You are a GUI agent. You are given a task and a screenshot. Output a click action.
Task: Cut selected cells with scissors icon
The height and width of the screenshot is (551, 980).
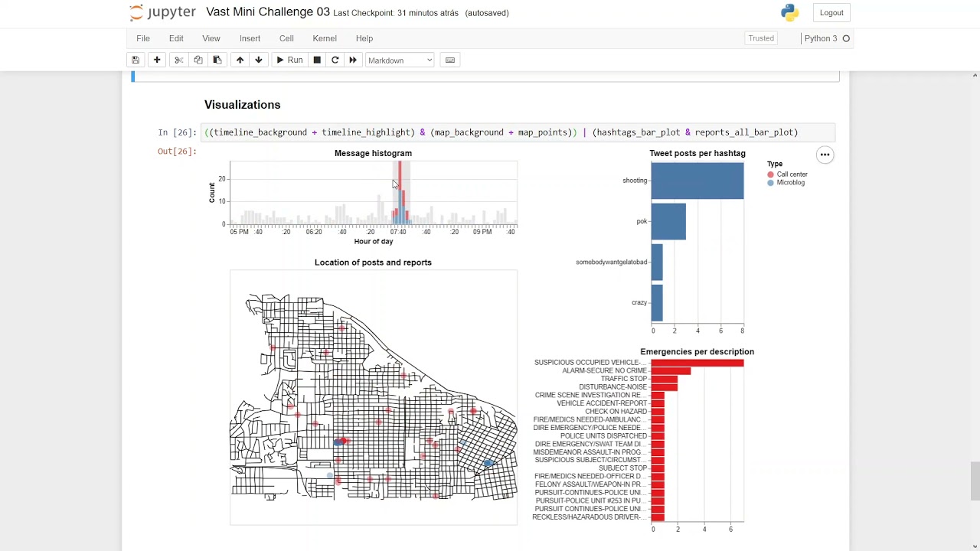point(178,60)
